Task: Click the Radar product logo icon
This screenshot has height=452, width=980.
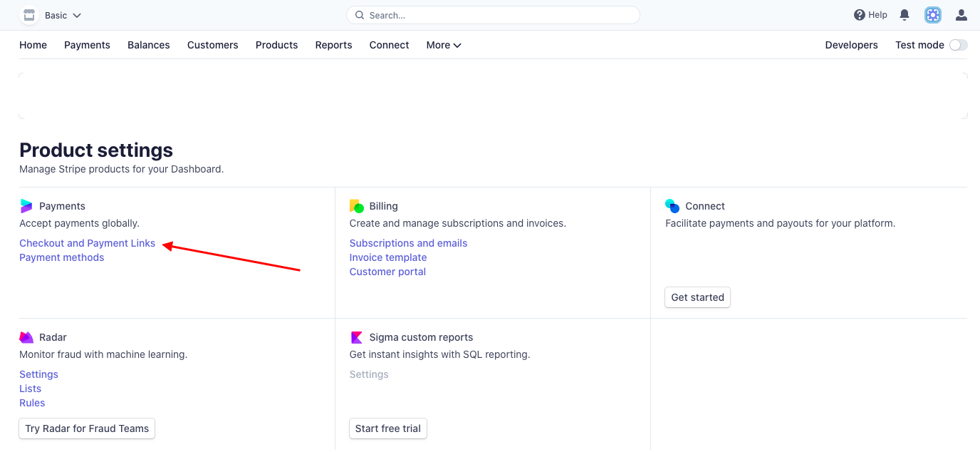Action: coord(26,337)
